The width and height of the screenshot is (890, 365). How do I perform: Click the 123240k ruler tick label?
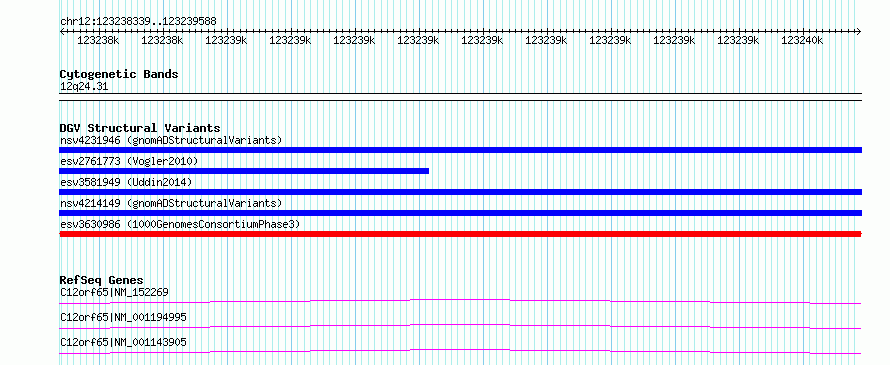pos(801,40)
